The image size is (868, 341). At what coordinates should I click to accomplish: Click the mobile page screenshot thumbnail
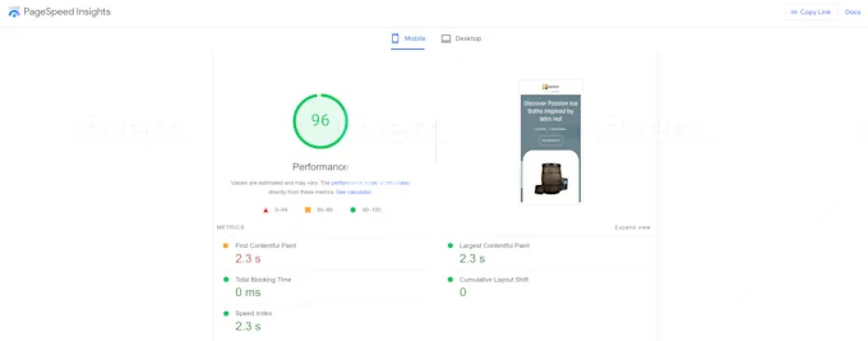pyautogui.click(x=550, y=142)
